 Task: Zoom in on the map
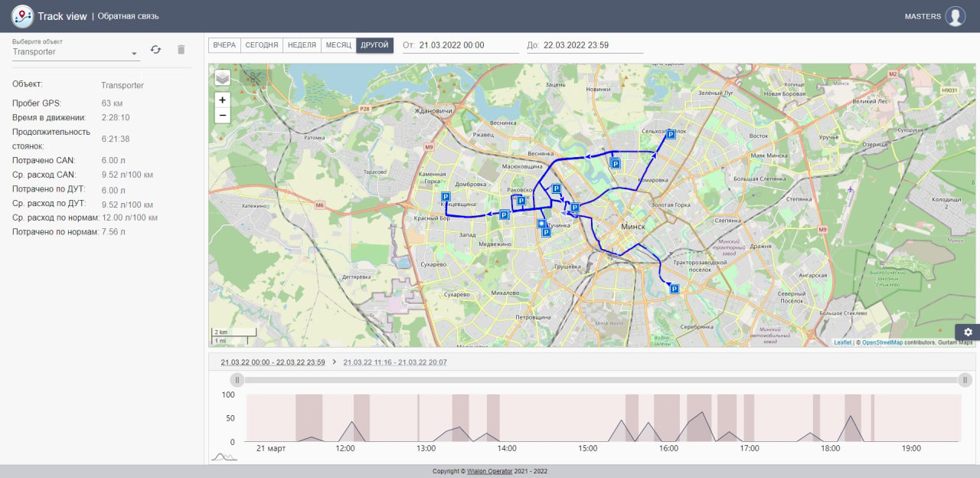pyautogui.click(x=222, y=100)
